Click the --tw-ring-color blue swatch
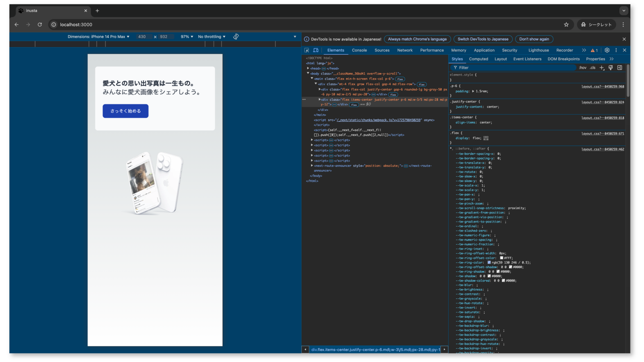 coord(489,262)
